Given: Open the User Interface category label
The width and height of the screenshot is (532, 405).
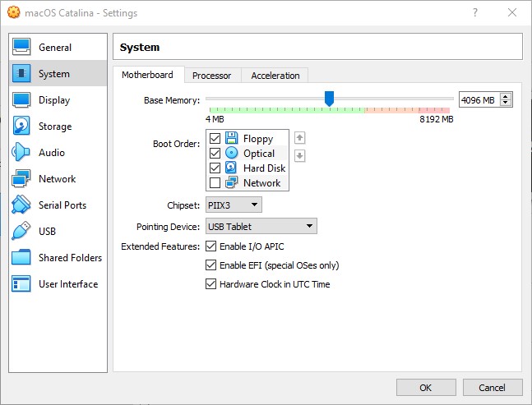Looking at the screenshot, I should click(x=68, y=284).
